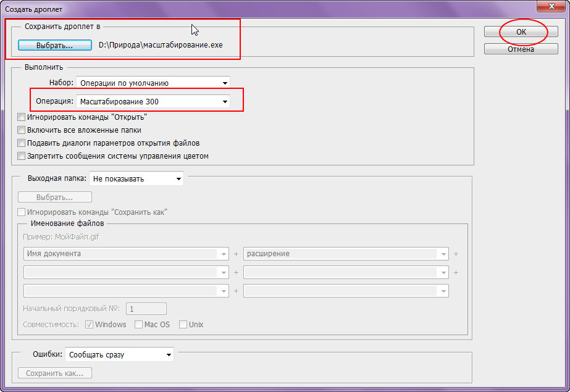
Task: Open the Операция dropdown Масштабирование 300
Action: pos(153,101)
